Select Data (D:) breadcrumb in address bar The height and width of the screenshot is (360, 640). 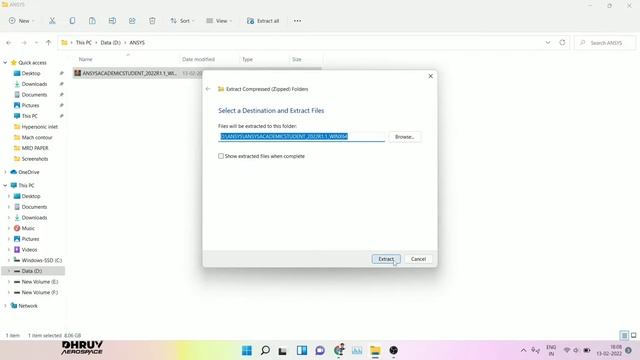point(111,42)
